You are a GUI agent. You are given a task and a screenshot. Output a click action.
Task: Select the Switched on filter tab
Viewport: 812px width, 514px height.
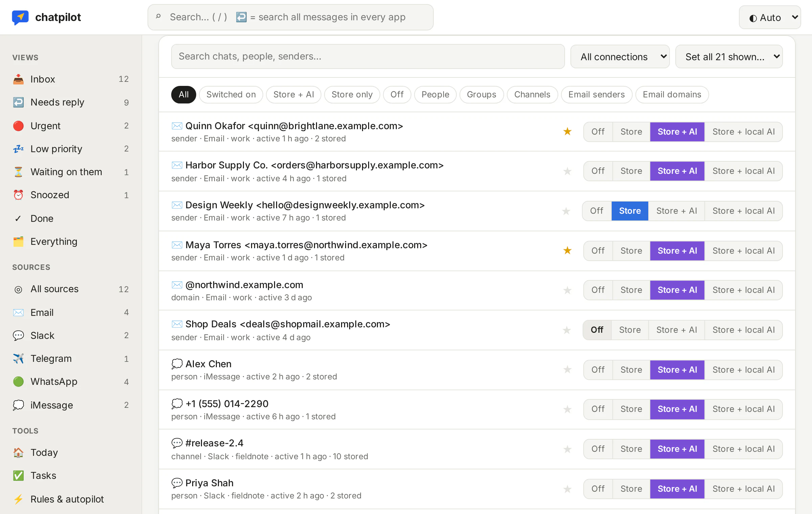click(x=231, y=95)
